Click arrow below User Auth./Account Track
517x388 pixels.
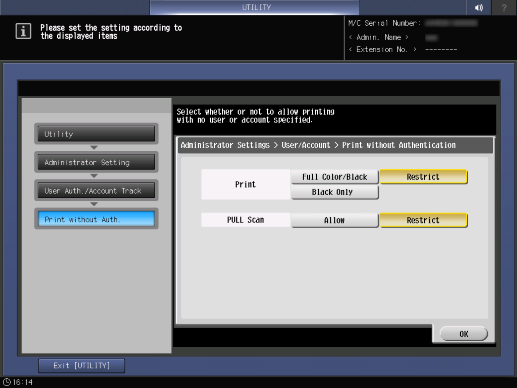pos(94,204)
